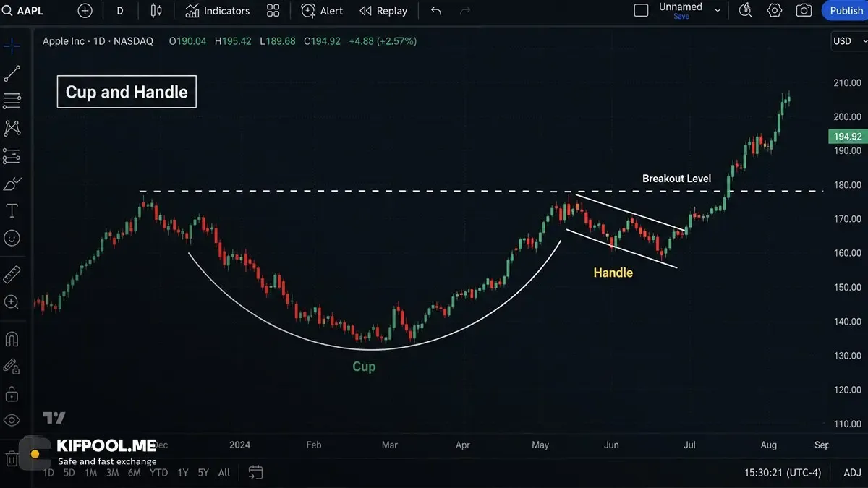Click the 194.92 current price label
Image resolution: width=868 pixels, height=488 pixels.
(847, 137)
